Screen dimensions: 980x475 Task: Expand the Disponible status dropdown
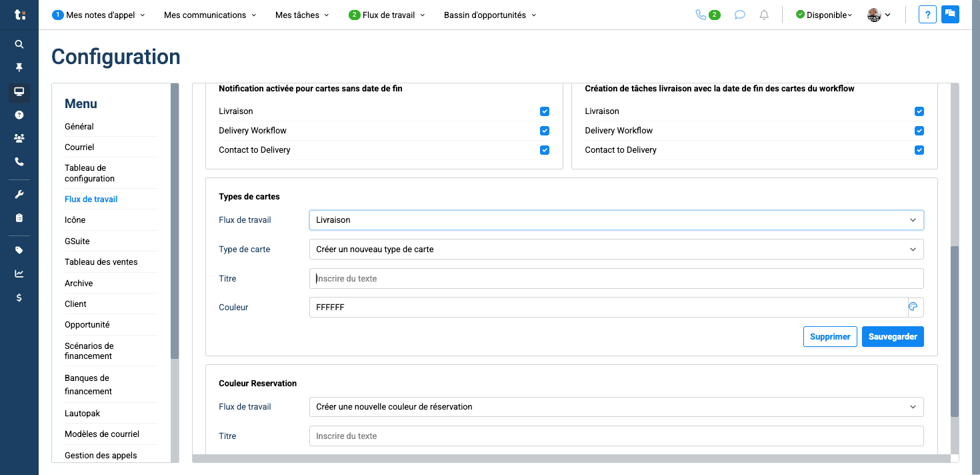click(x=824, y=15)
